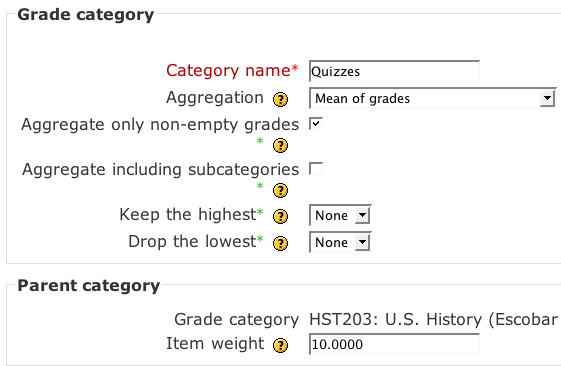
Task: Expand the Keep the highest dropdown
Action: tap(340, 215)
